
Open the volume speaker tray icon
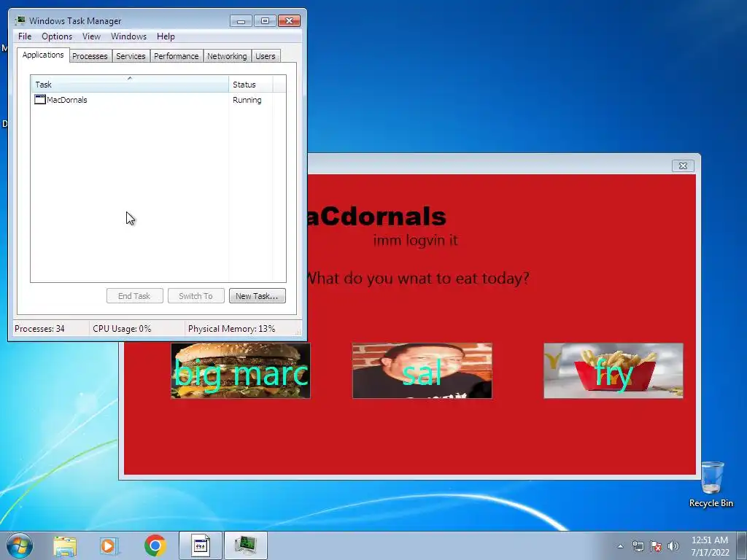click(673, 546)
